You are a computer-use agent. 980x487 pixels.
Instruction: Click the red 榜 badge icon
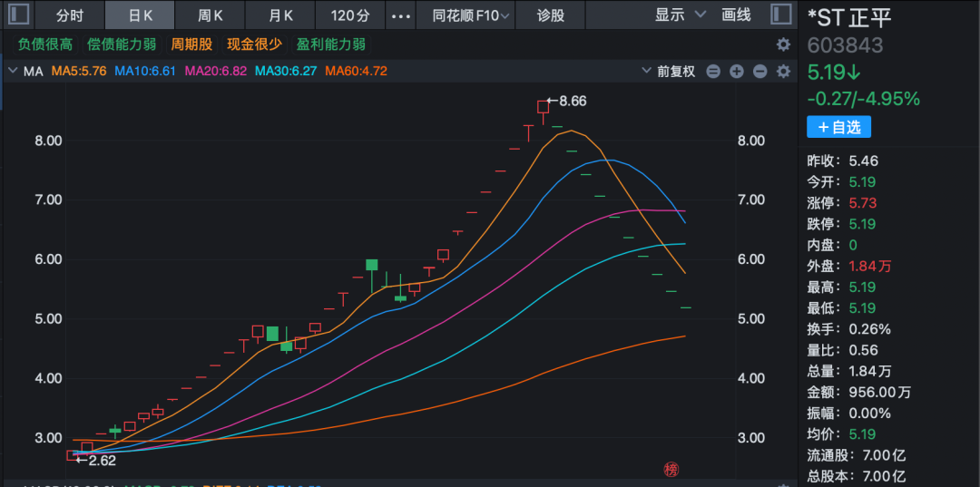pos(671,469)
